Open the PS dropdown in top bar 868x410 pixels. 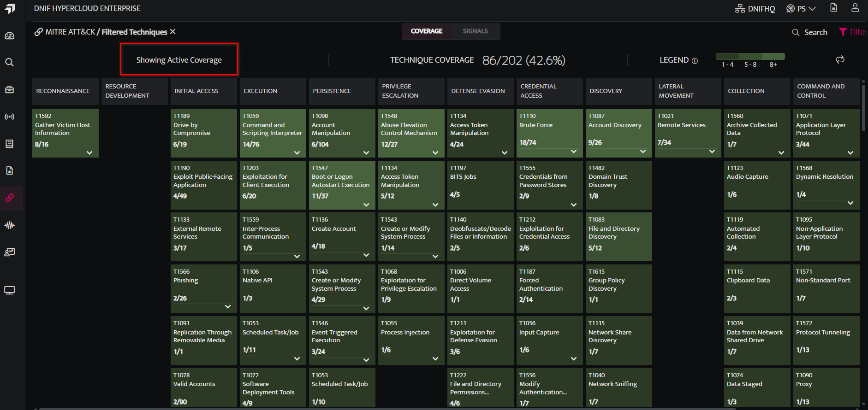tap(801, 9)
